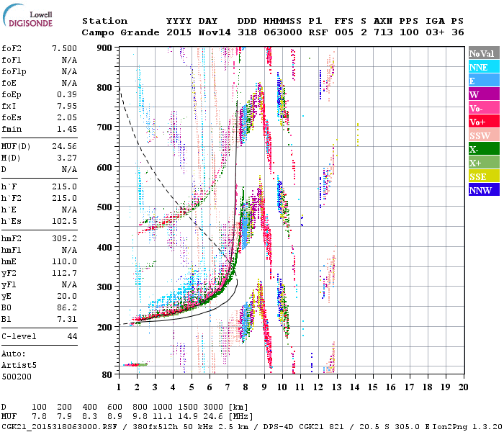Image resolution: width=504 pixels, height=432 pixels.
Task: Click the 200 km height axis label
Action: tap(104, 327)
